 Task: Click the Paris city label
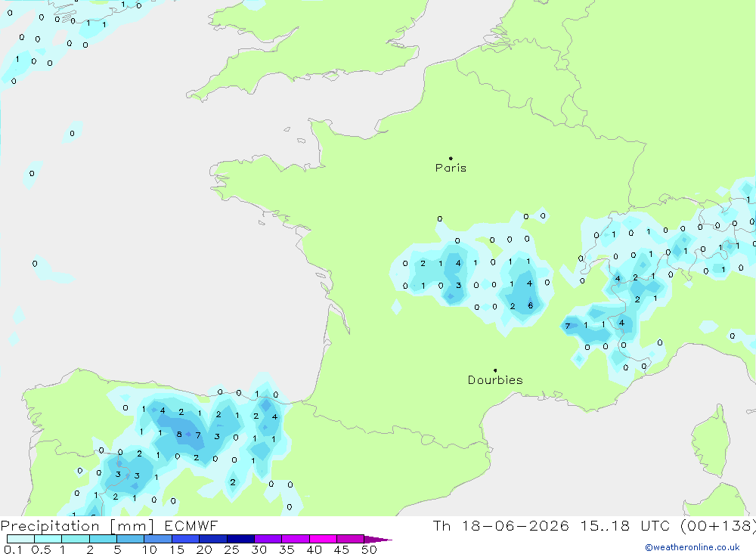(x=451, y=168)
